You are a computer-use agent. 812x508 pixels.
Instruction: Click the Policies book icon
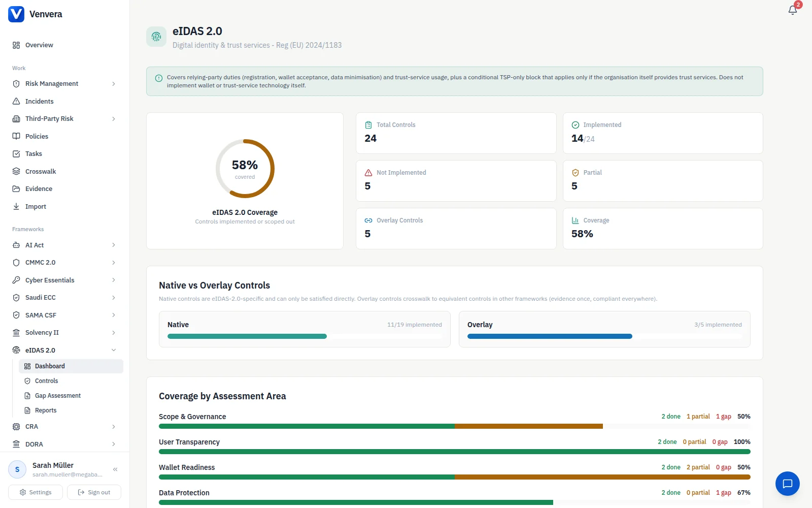tap(16, 136)
